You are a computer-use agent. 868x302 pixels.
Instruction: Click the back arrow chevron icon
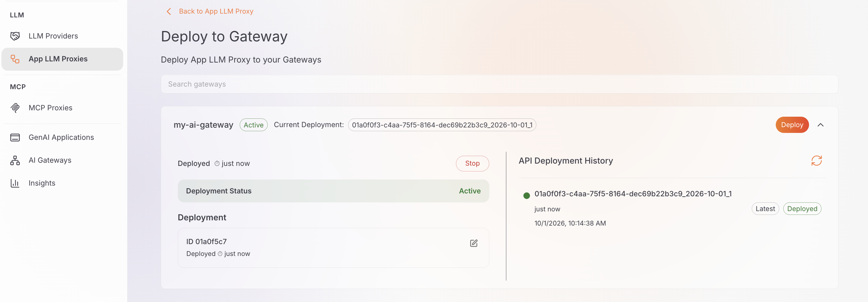(169, 12)
